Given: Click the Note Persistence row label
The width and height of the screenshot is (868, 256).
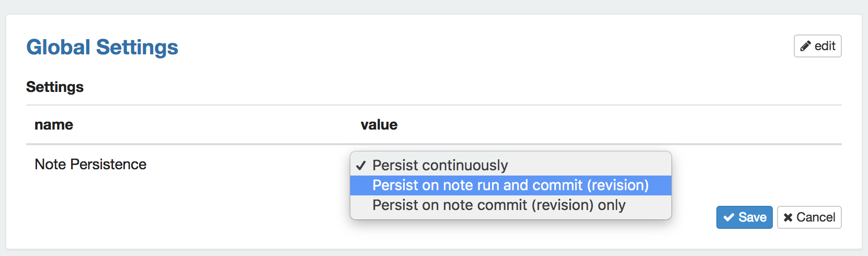Looking at the screenshot, I should (90, 165).
